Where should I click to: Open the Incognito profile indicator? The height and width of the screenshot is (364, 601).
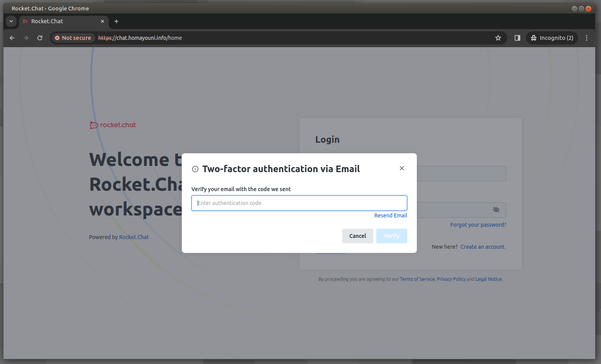click(552, 38)
